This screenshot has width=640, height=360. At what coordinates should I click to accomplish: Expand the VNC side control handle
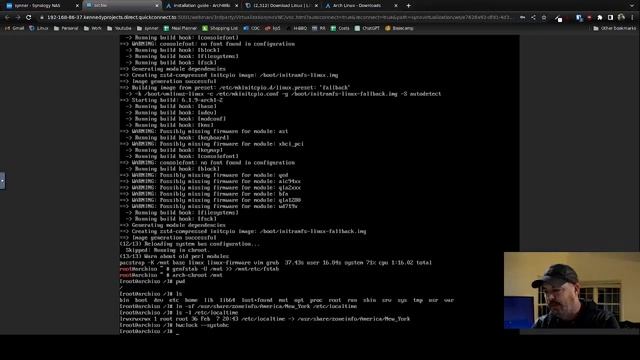point(2,180)
